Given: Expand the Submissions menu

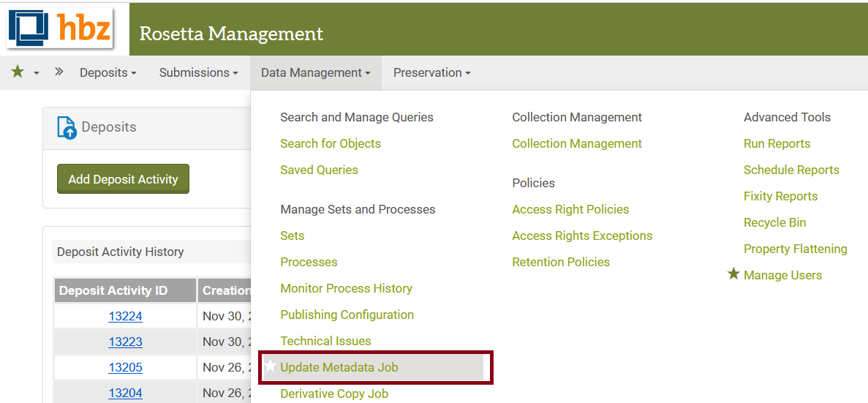Looking at the screenshot, I should click(x=198, y=72).
